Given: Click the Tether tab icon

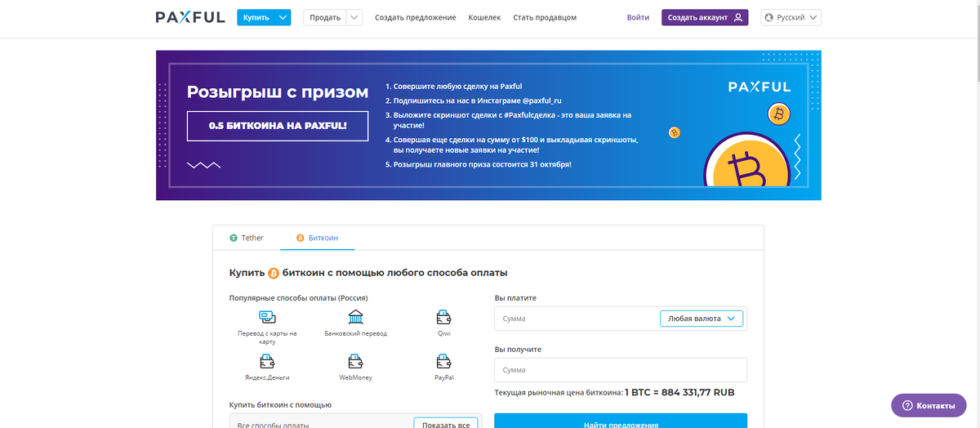Looking at the screenshot, I should pyautogui.click(x=234, y=238).
